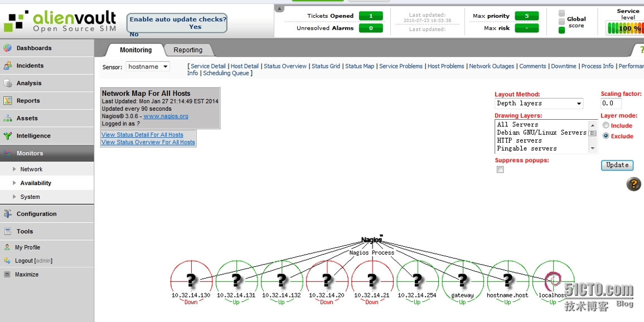Open the Dashboards sidebar icon
644x322 pixels.
pyautogui.click(x=7, y=48)
